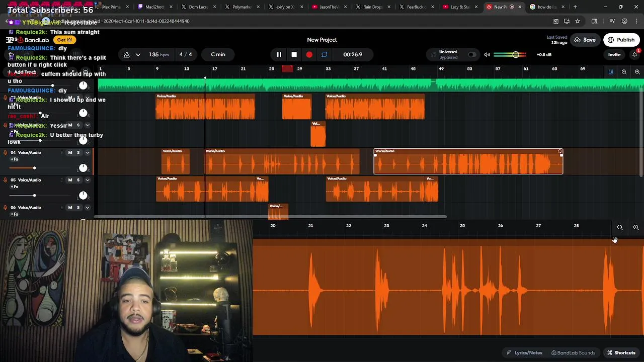Add Fx to track 04
The image size is (644, 362).
click(15, 159)
